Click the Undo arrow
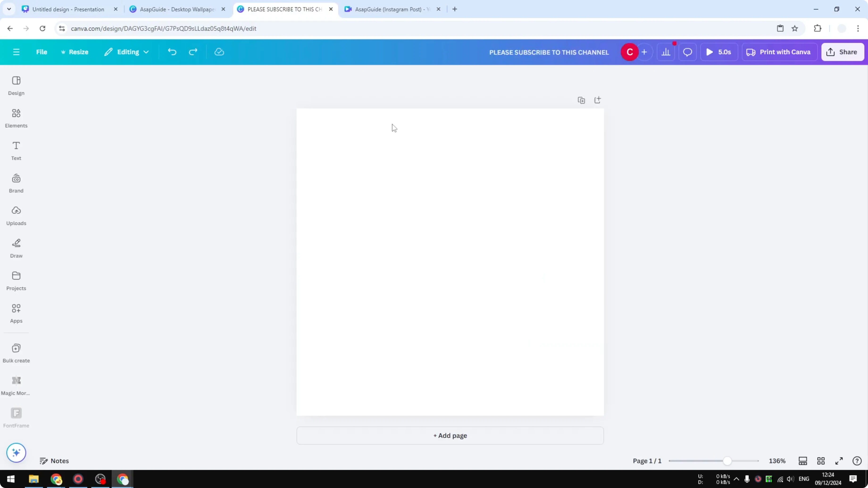 tap(172, 52)
